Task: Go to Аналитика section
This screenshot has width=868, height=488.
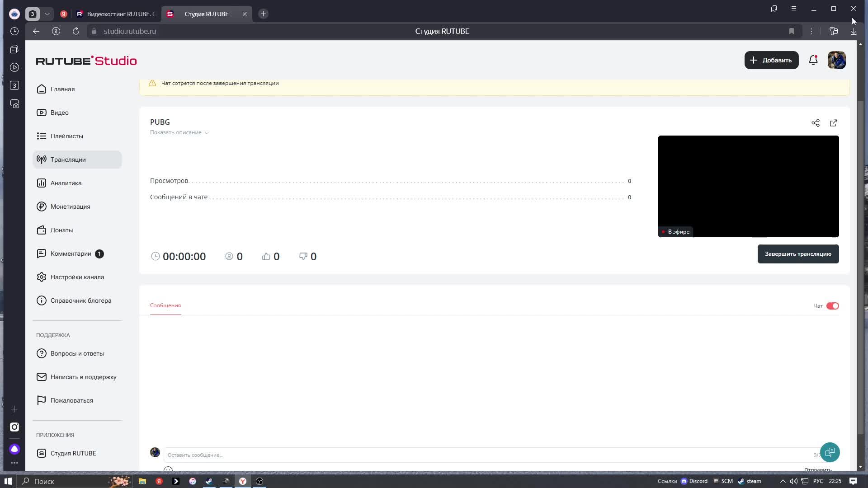Action: 66,183
